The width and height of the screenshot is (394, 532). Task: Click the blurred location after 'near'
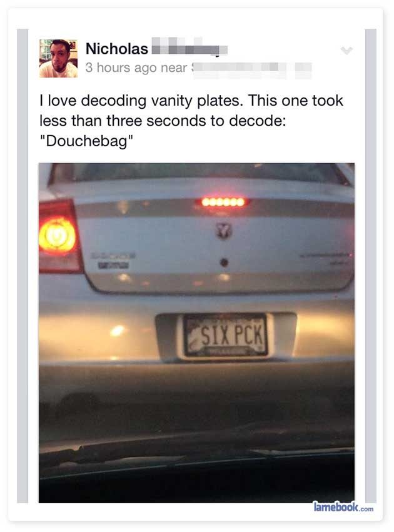(251, 69)
